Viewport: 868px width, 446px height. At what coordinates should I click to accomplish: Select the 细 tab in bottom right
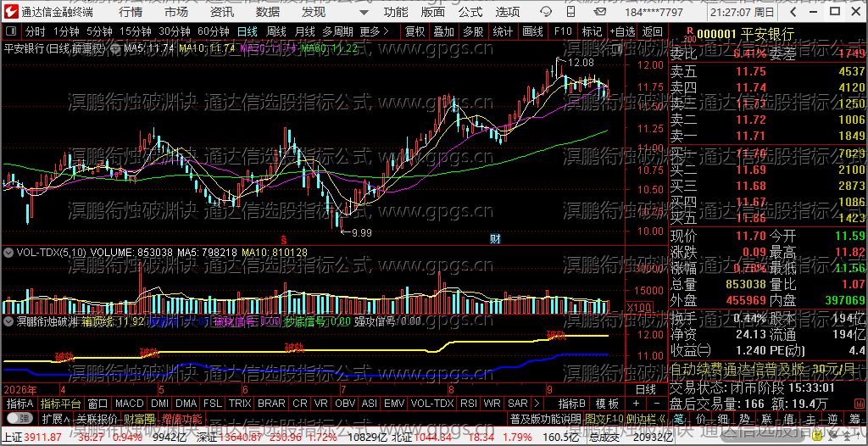[x=724, y=418]
